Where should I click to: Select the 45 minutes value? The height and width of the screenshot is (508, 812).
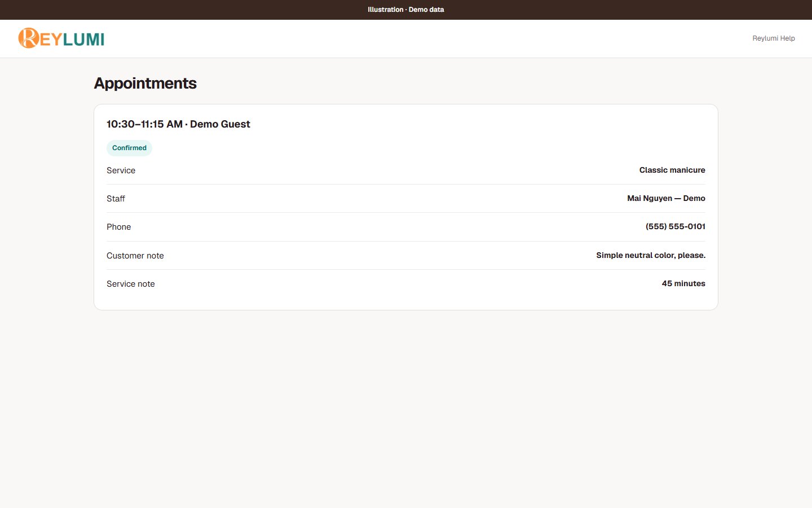[683, 283]
